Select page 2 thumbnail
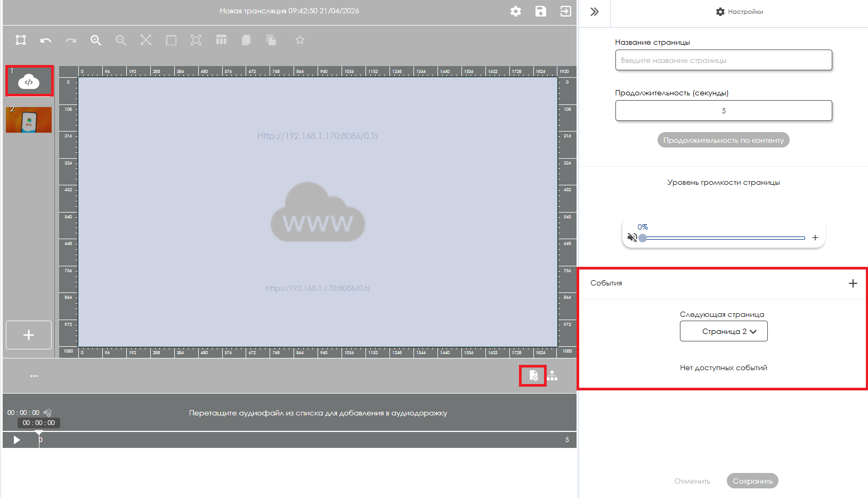Screen dimensions: 868x498 29,120
